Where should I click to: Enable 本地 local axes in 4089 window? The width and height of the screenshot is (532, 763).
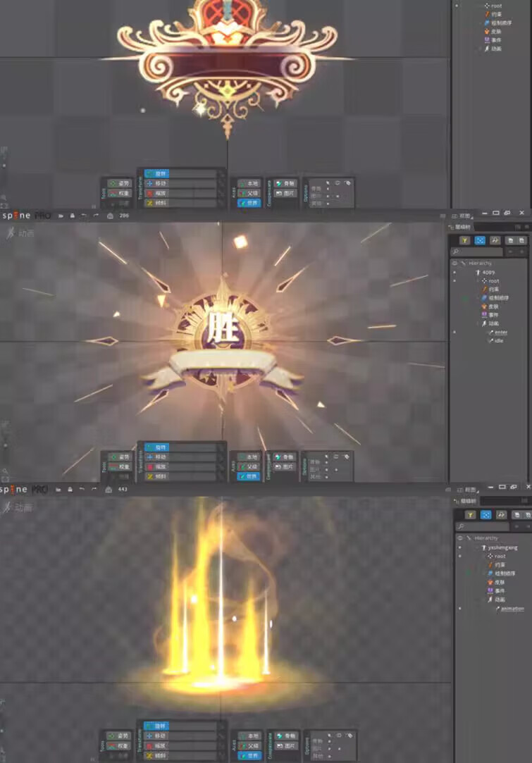[x=249, y=457]
